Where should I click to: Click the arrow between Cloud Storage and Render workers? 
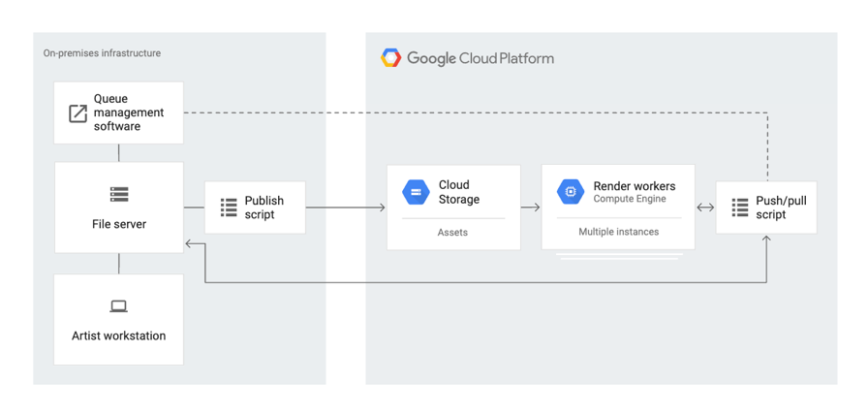click(531, 207)
